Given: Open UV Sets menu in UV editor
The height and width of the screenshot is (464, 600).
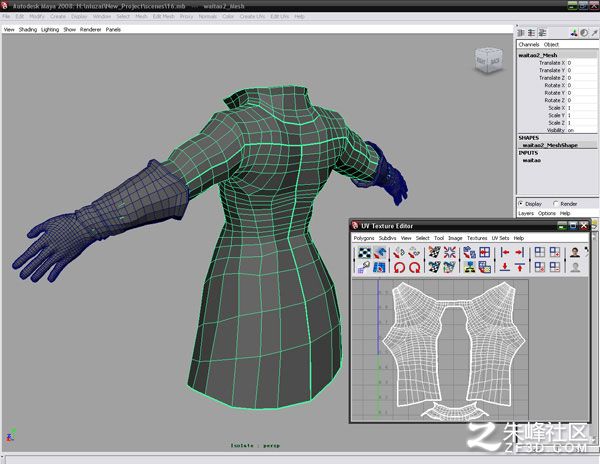Looking at the screenshot, I should tap(501, 238).
